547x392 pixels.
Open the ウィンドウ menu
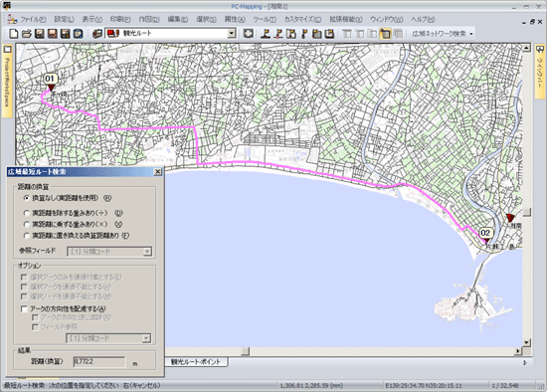[387, 19]
